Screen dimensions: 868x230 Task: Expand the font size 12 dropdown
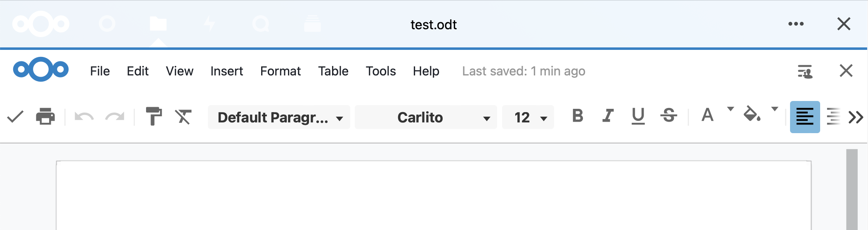click(528, 117)
